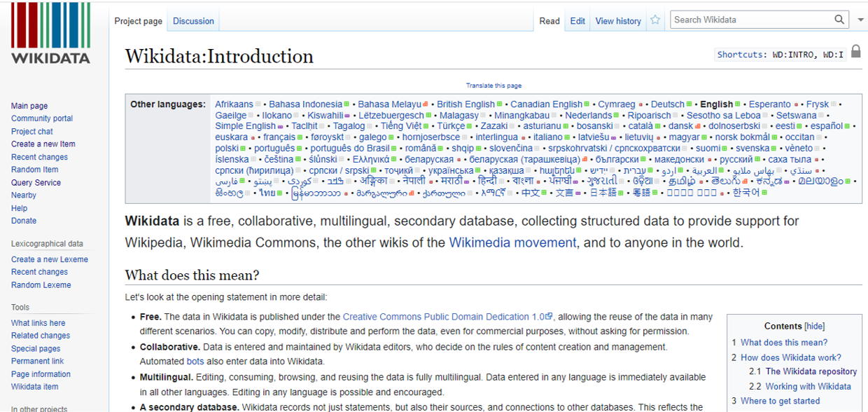Image resolution: width=868 pixels, height=412 pixels.
Task: Click the icon beside the Deutsch language link
Action: coord(688,104)
